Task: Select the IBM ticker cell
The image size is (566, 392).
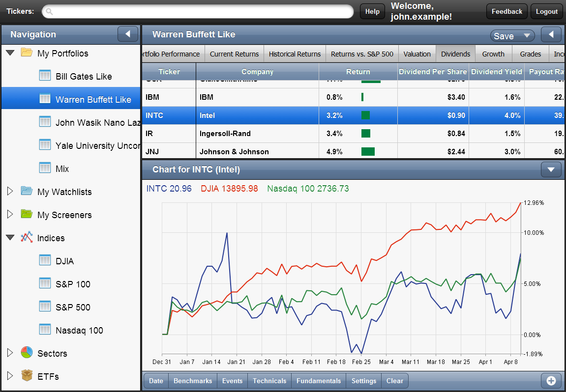Action: tap(169, 97)
